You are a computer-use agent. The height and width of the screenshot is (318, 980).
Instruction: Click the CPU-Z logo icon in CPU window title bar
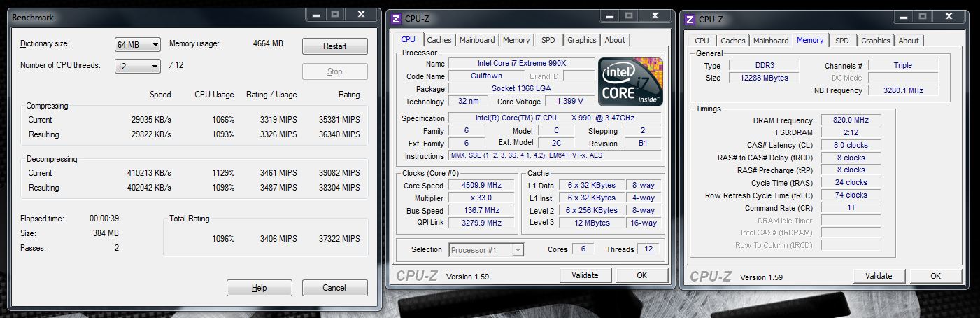[396, 18]
